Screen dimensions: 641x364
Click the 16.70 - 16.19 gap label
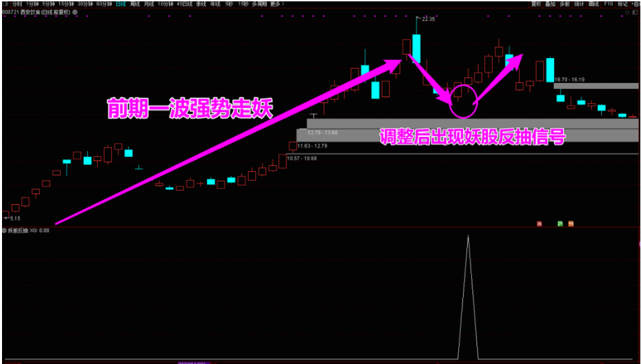click(x=569, y=80)
